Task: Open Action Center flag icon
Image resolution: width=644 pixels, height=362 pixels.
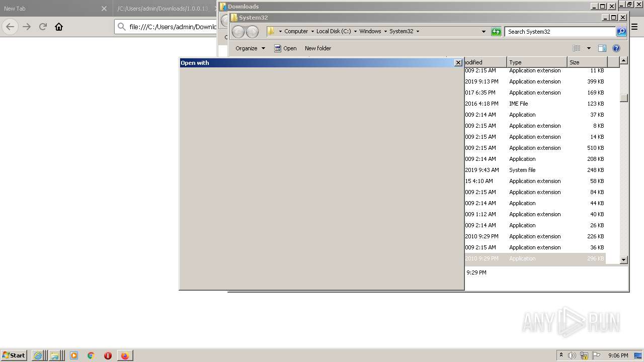Action: coord(596,355)
